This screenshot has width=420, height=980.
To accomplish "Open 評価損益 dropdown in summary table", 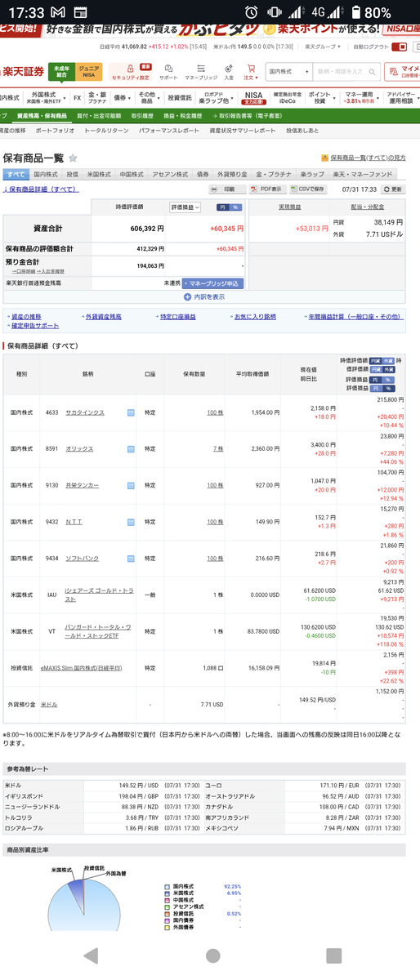I will (185, 207).
